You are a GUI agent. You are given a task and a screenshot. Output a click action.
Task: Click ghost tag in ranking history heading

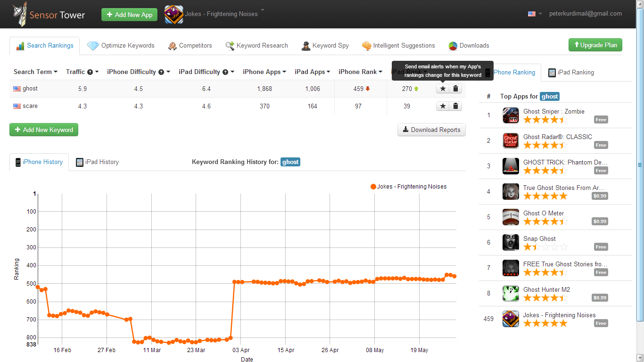pyautogui.click(x=290, y=162)
